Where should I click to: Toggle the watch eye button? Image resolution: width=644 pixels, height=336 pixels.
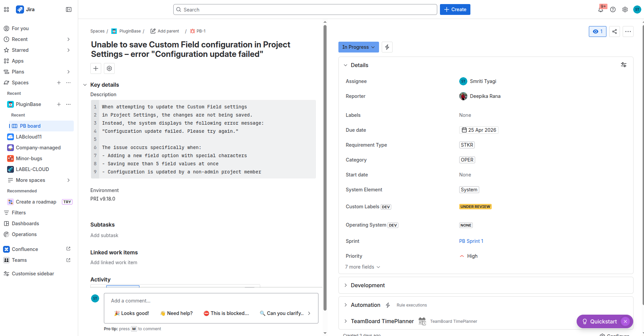(598, 31)
